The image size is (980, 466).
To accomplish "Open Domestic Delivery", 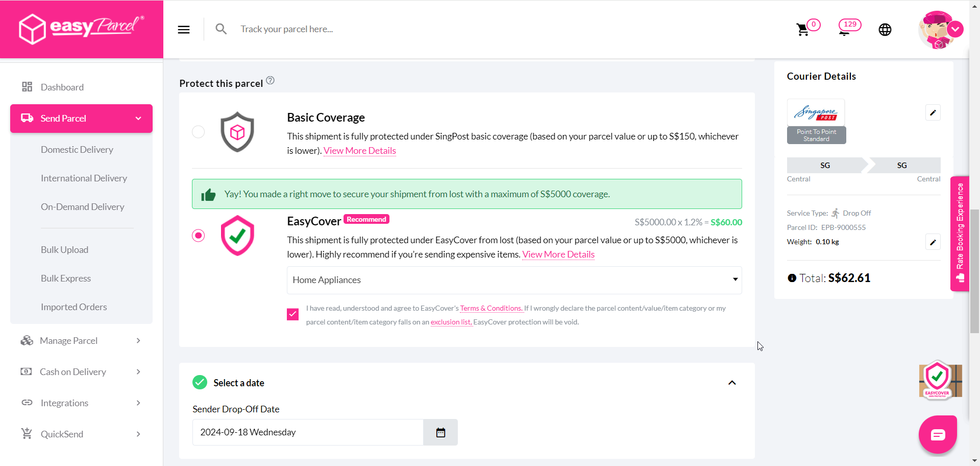I will [77, 150].
